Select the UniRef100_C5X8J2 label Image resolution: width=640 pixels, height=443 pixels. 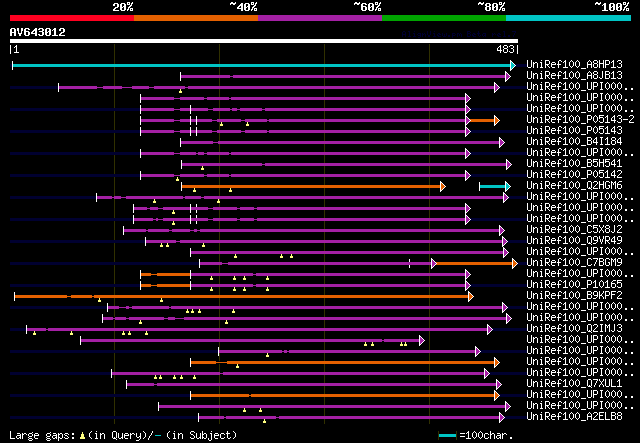pyautogui.click(x=574, y=229)
